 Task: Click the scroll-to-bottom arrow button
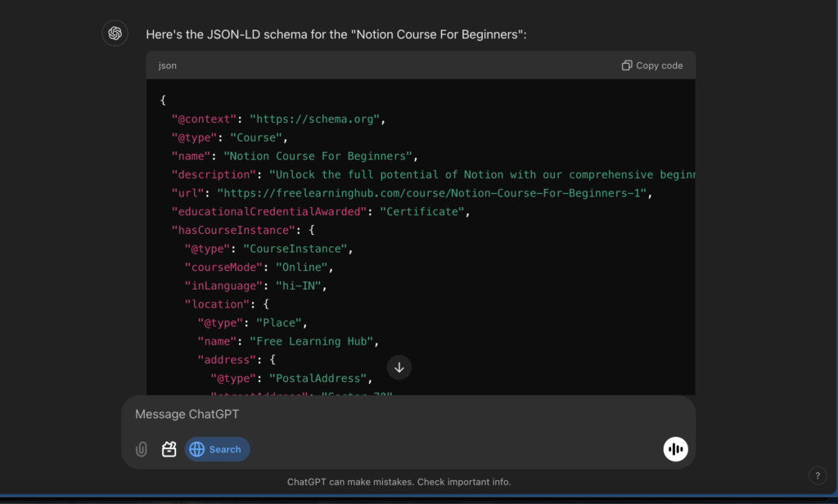399,367
